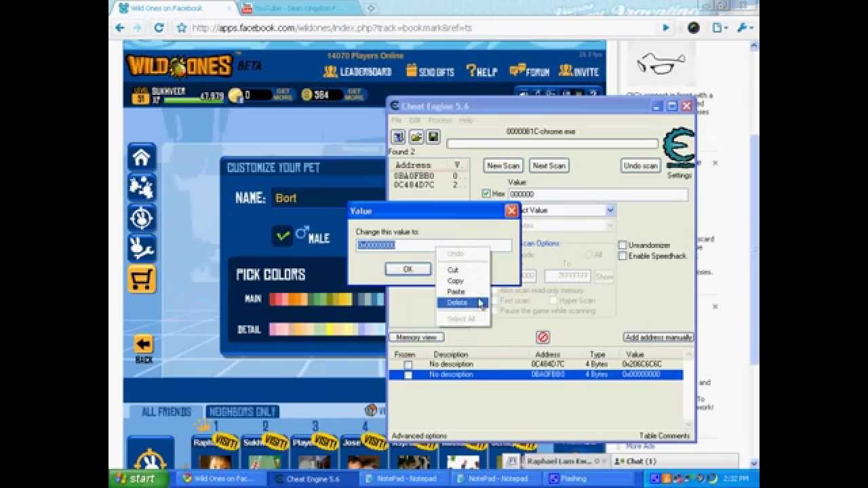
Task: Click the Next Scan button
Action: tap(549, 165)
